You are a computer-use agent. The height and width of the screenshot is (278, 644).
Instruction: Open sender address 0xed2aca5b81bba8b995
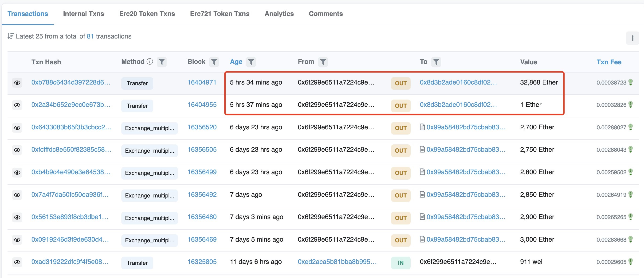pos(337,262)
